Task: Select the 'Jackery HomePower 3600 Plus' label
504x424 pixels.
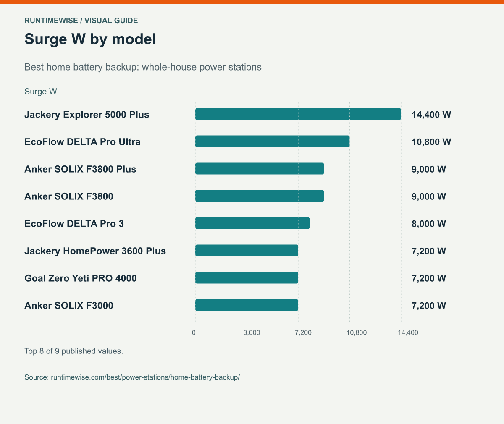Action: [95, 251]
